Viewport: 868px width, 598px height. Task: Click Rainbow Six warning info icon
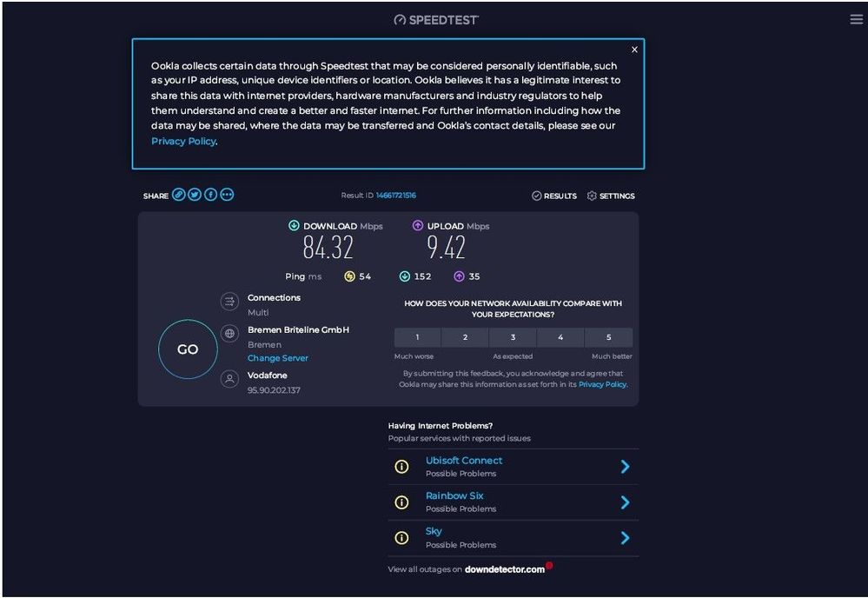click(402, 502)
